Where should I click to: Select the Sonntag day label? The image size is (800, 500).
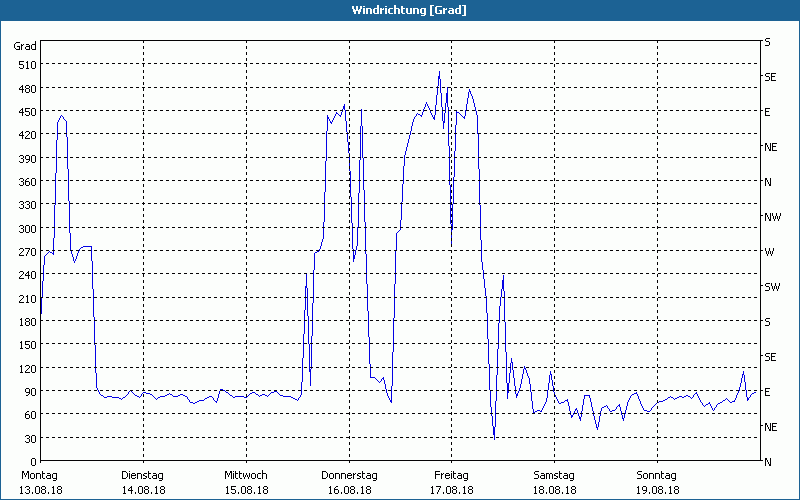(656, 475)
